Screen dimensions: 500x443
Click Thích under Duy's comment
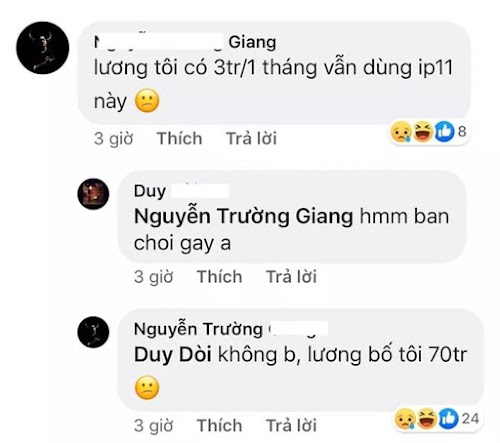(x=219, y=277)
